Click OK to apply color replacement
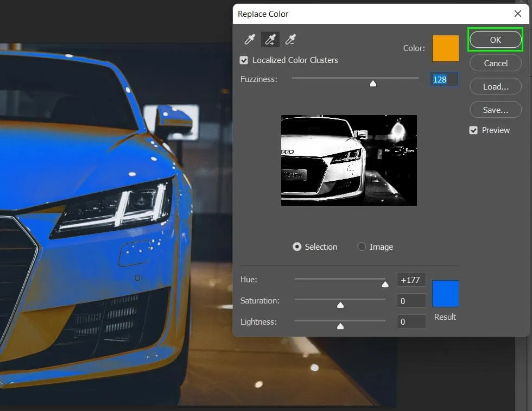The image size is (532, 411). [495, 40]
